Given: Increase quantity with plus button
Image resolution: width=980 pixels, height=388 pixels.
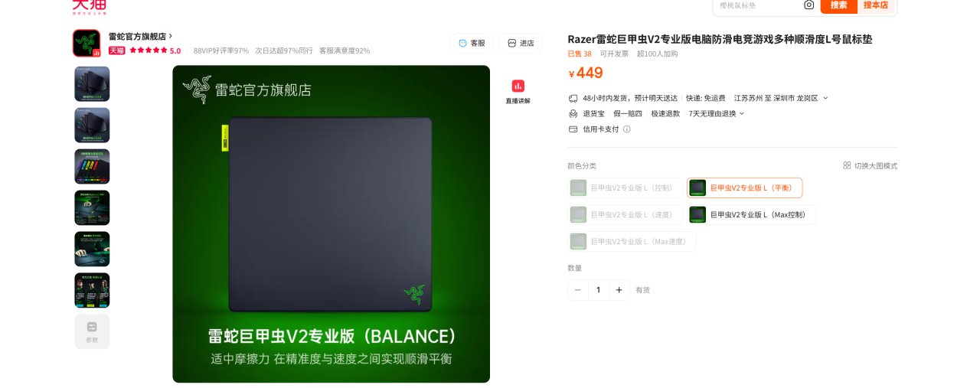Looking at the screenshot, I should (x=619, y=290).
